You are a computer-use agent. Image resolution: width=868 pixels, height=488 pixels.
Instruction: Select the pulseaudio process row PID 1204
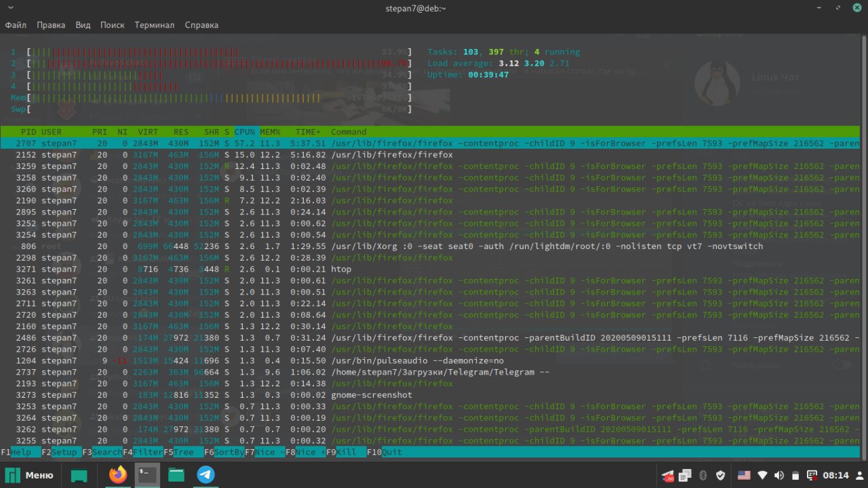point(430,360)
